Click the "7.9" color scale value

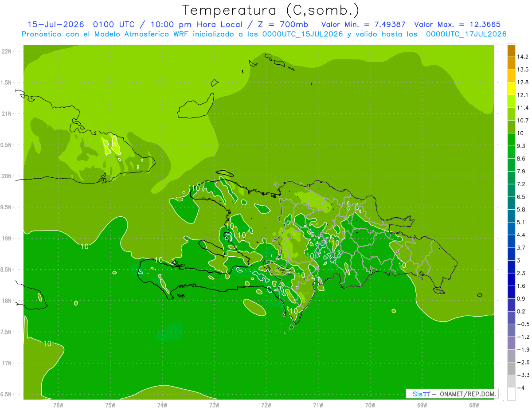point(522,172)
